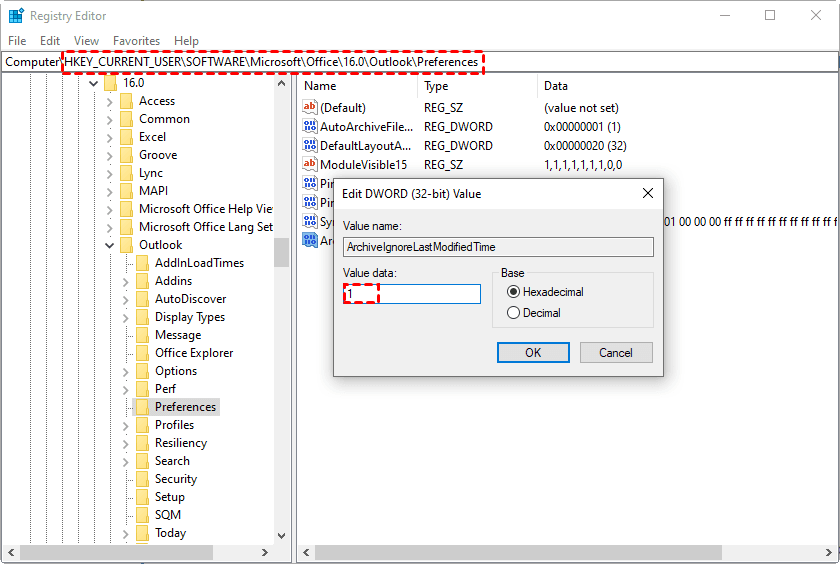Click the Addins folder icon
Screen dimensions: 840x564
[142, 281]
